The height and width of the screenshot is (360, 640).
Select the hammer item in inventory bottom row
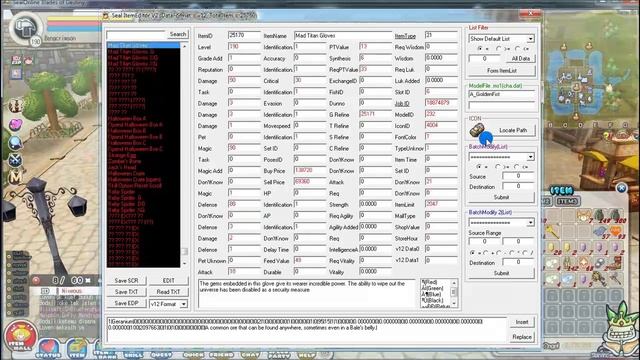[616, 280]
